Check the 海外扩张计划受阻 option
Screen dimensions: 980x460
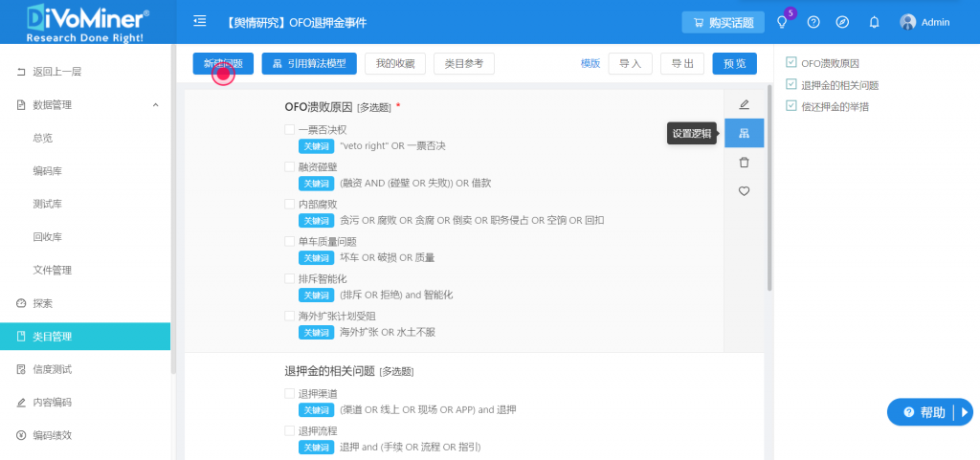(289, 316)
